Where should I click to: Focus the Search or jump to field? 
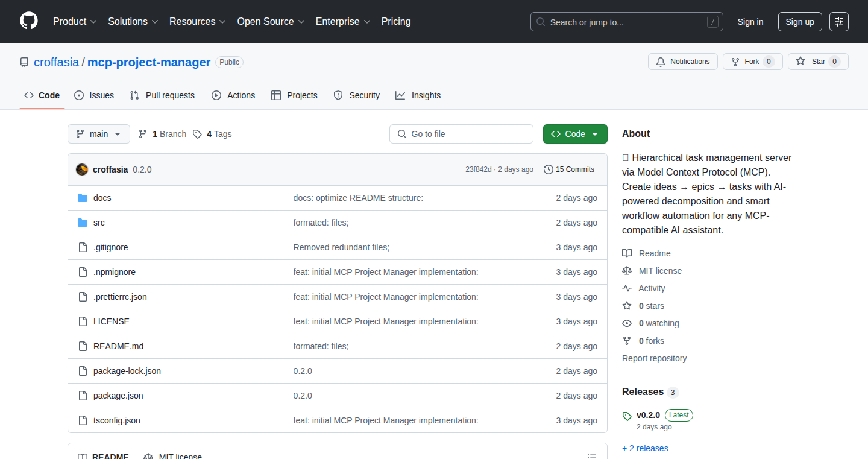pos(627,22)
